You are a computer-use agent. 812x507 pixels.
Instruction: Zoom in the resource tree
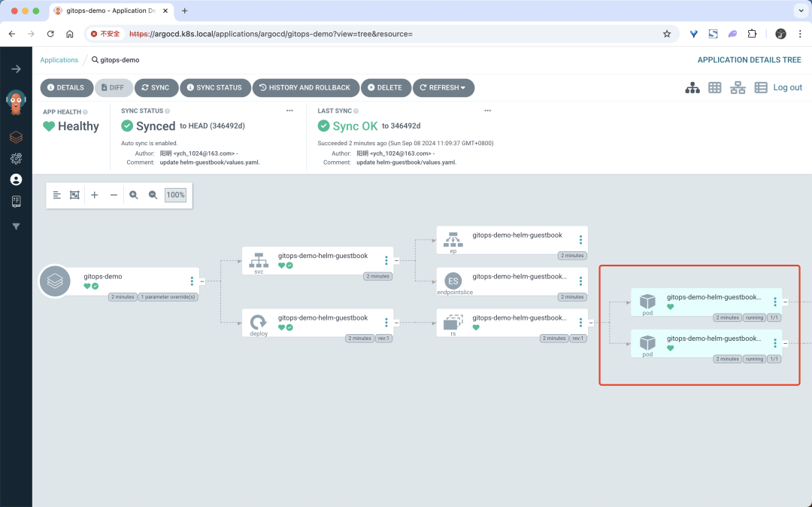pos(134,196)
